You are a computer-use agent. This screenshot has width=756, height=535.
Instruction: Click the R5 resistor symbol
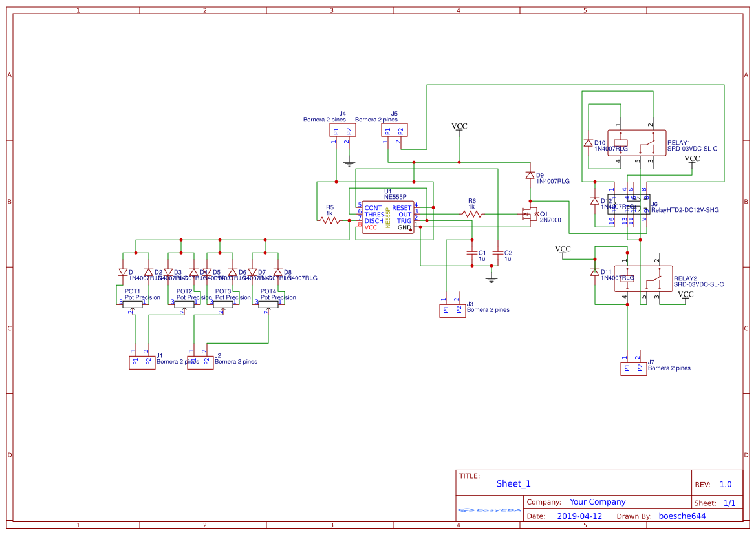pos(329,220)
